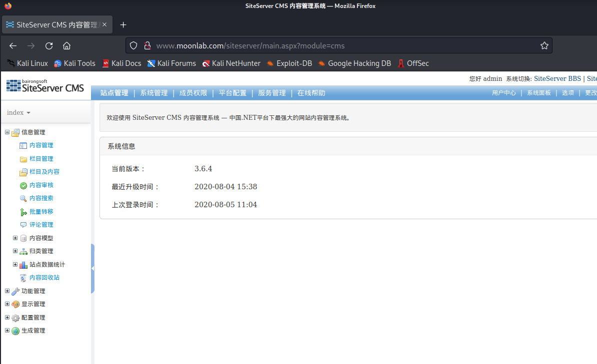Screen dimensions: 597x364
Task: Open the 批量转移 link
Action: (41, 212)
